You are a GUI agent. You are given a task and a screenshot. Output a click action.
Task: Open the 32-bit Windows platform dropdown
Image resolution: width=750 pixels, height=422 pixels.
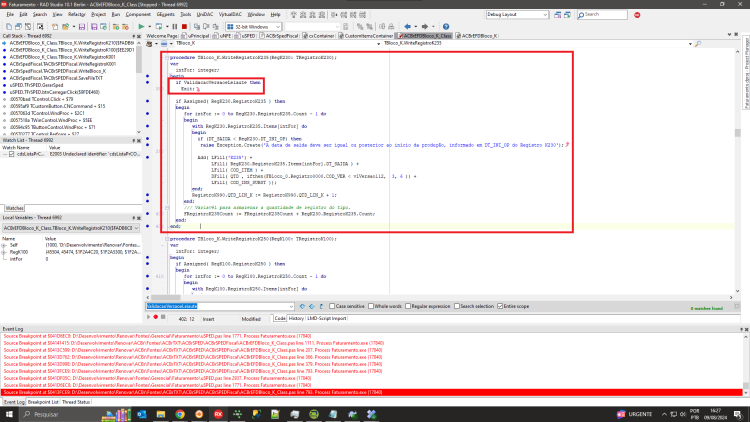pos(254,27)
